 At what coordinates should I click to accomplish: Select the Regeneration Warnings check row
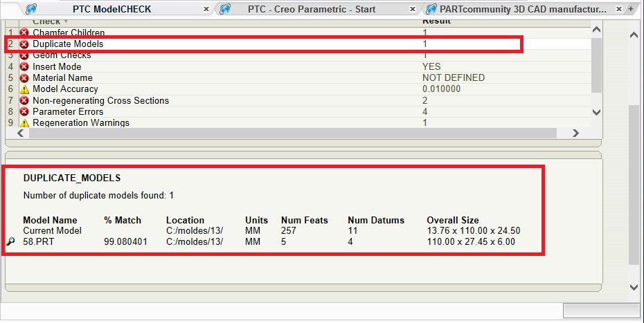click(298, 122)
